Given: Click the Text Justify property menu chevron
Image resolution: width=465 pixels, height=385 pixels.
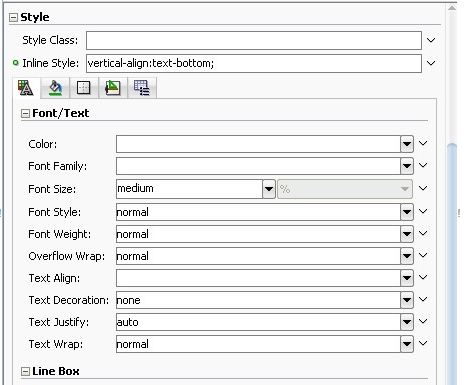Looking at the screenshot, I should [x=423, y=321].
